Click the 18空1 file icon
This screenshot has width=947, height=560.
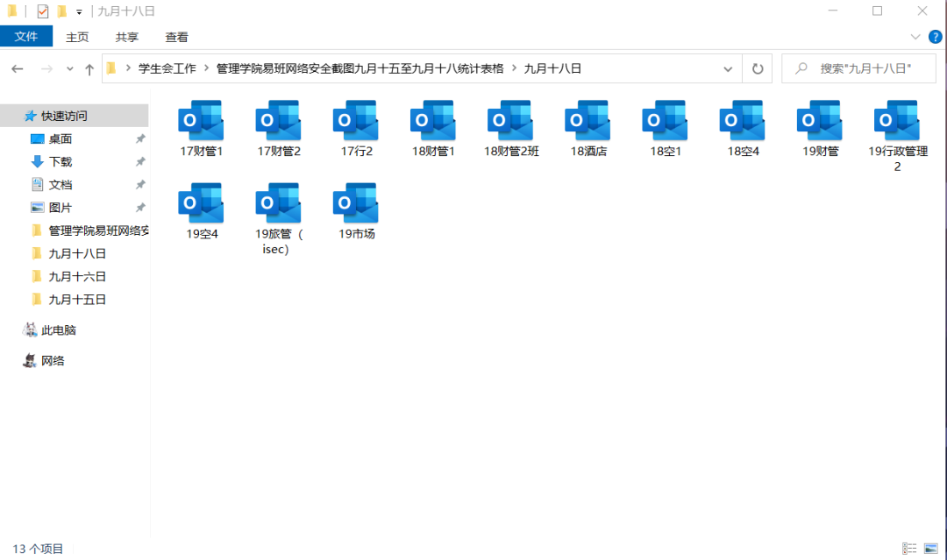click(x=665, y=121)
